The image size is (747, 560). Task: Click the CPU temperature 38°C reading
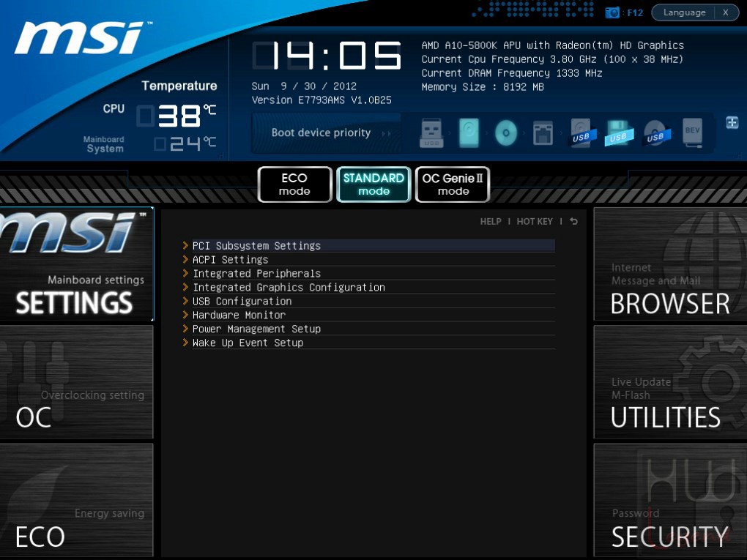pos(177,116)
